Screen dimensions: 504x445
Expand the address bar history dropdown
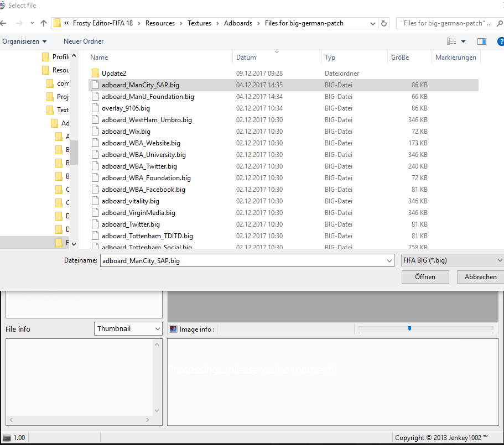(372, 23)
